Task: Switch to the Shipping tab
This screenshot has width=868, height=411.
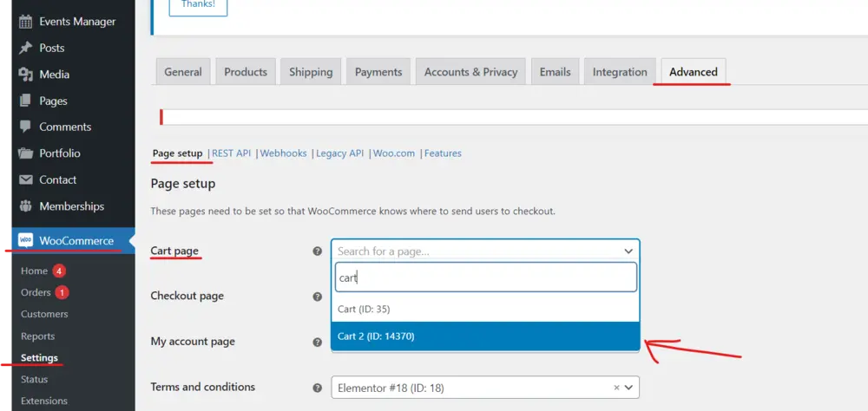Action: coord(311,72)
